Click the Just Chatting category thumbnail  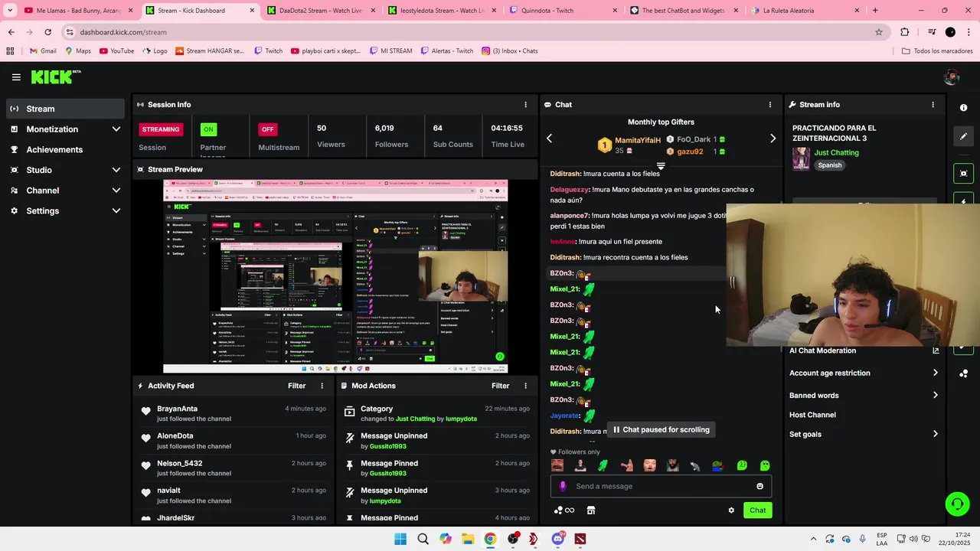tap(801, 158)
